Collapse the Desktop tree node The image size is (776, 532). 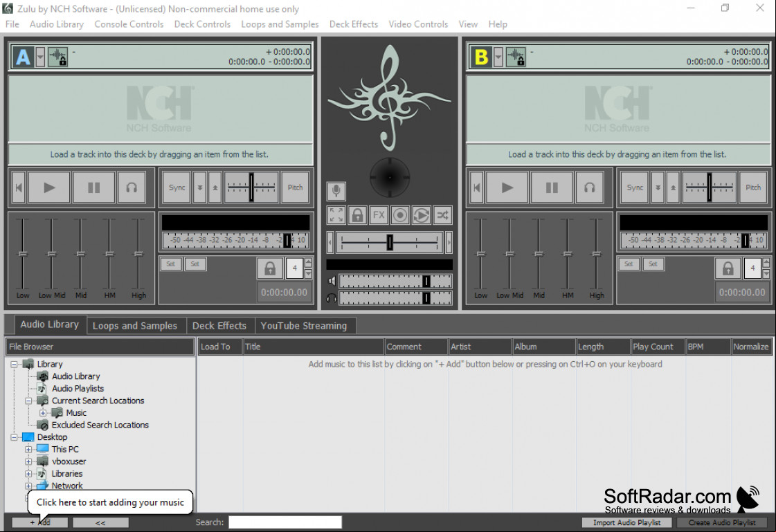[x=15, y=437]
